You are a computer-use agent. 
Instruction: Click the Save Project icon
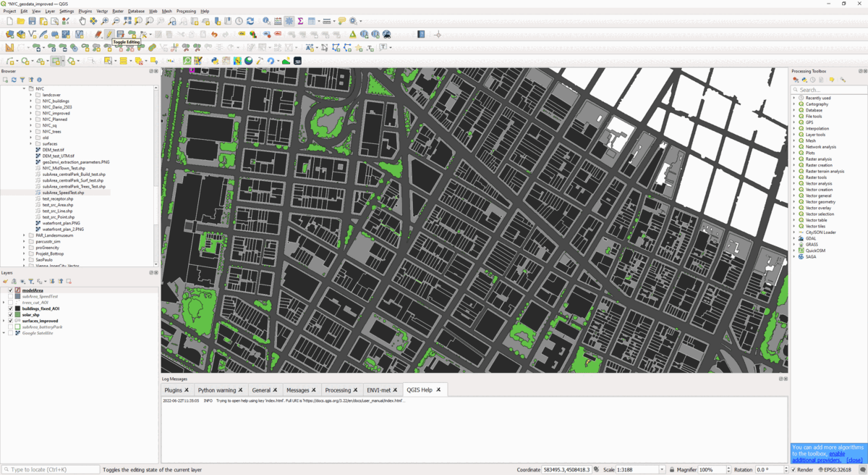[x=32, y=22]
